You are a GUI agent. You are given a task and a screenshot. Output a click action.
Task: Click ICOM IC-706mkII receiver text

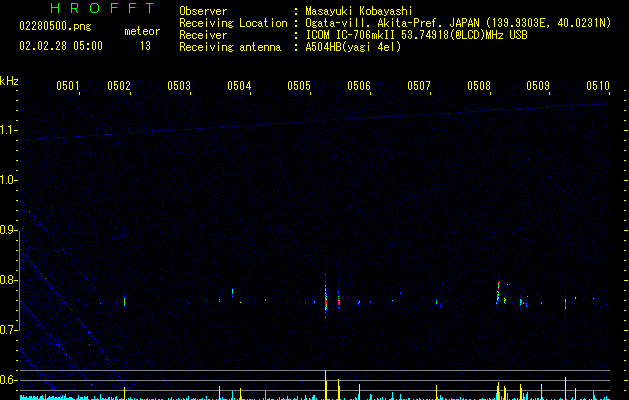(x=416, y=35)
